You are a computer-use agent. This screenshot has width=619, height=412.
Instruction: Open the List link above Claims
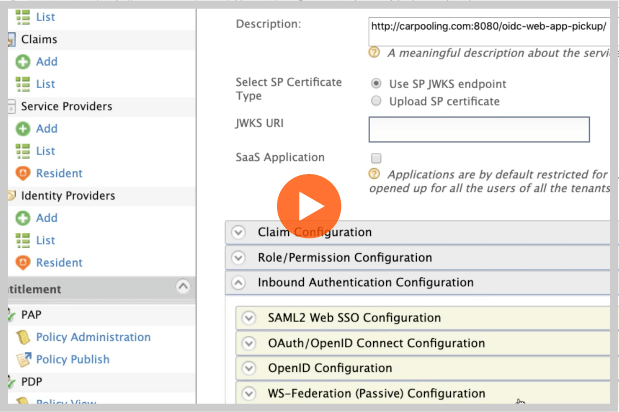click(x=45, y=17)
